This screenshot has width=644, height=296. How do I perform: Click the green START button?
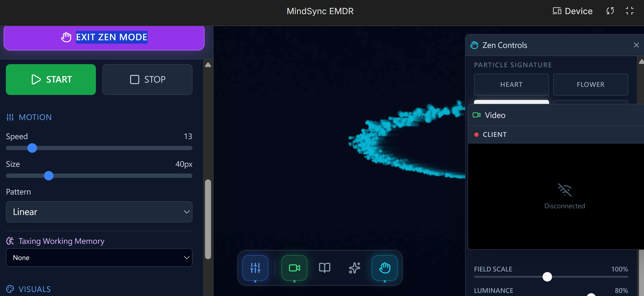click(x=51, y=80)
